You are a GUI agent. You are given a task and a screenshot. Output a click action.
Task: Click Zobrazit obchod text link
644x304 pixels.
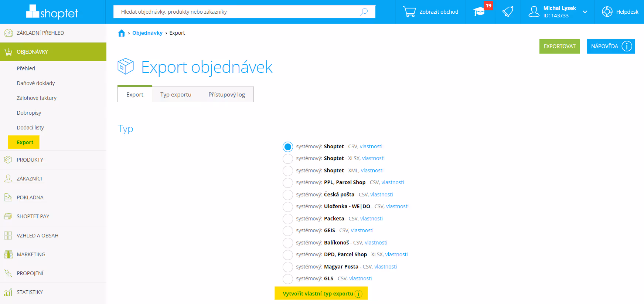coord(439,12)
